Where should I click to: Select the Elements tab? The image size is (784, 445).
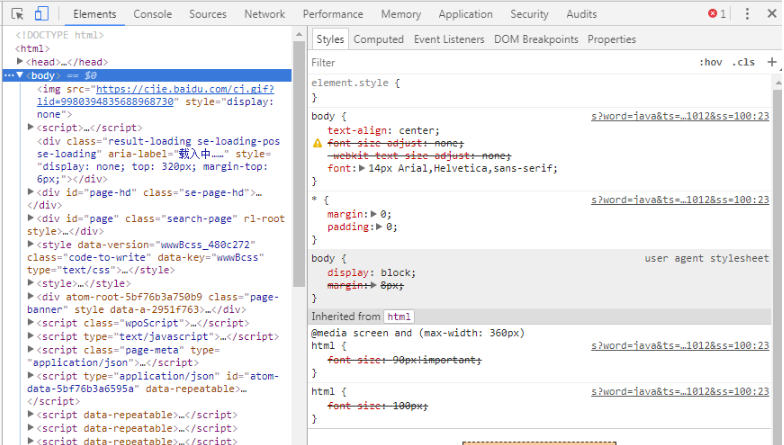tap(94, 14)
